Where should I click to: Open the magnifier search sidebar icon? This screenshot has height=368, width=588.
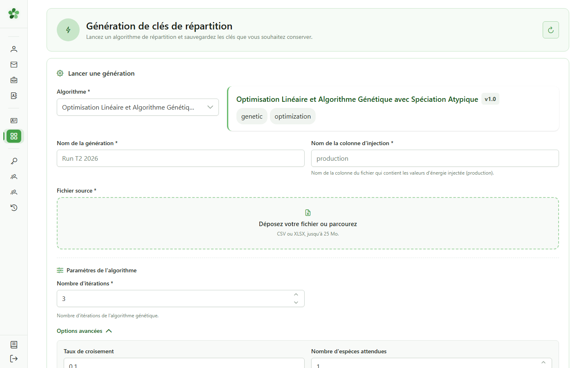(14, 161)
